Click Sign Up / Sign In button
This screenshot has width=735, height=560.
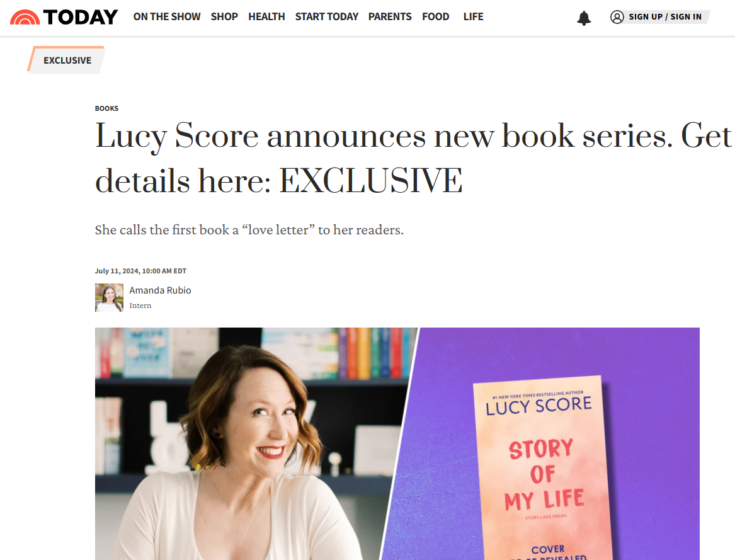click(x=664, y=17)
